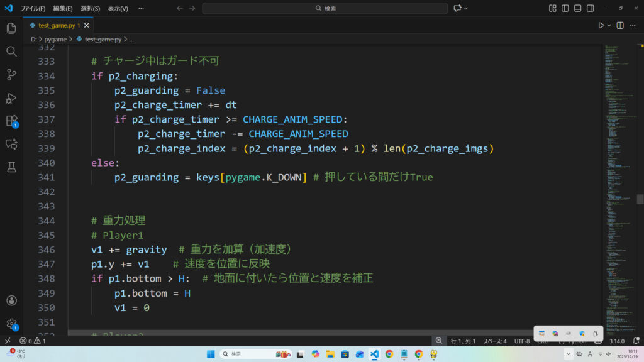Toggle the primary side bar visibility

pos(565,8)
